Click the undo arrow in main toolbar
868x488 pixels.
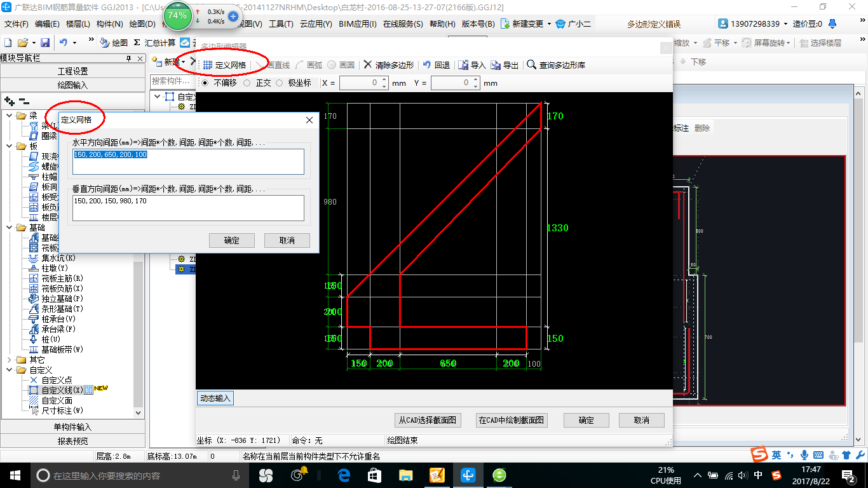pos(64,43)
